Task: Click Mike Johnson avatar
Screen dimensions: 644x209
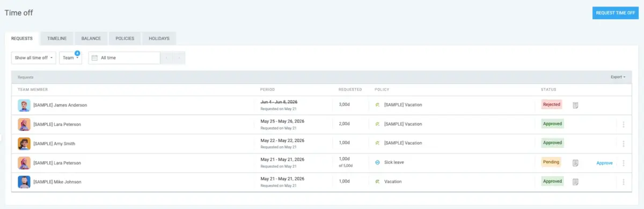Action: (x=24, y=182)
